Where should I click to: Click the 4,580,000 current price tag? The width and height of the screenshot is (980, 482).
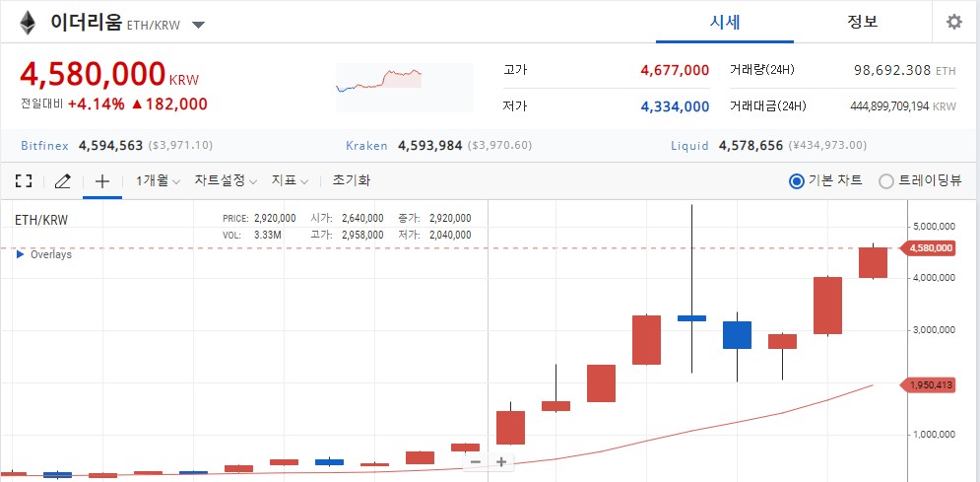click(x=930, y=248)
